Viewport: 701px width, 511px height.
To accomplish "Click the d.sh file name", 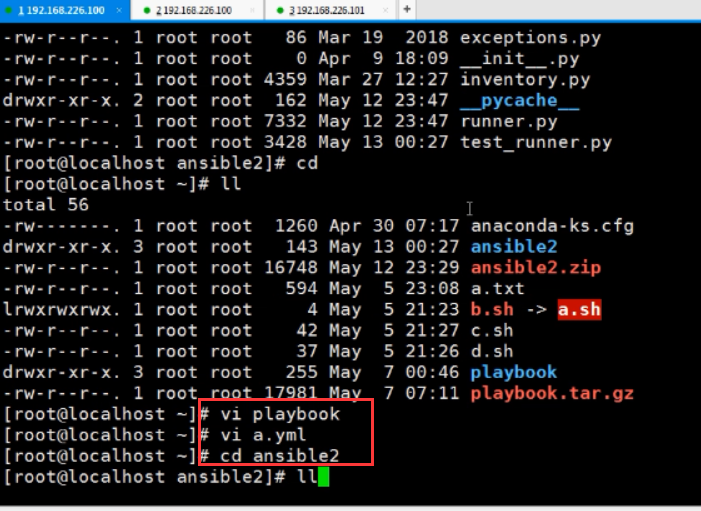I will [x=492, y=352].
